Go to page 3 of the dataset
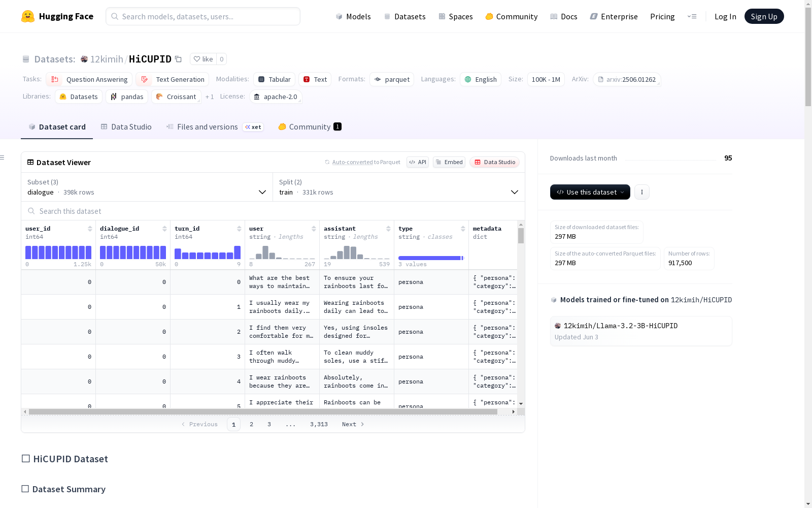 point(269,424)
